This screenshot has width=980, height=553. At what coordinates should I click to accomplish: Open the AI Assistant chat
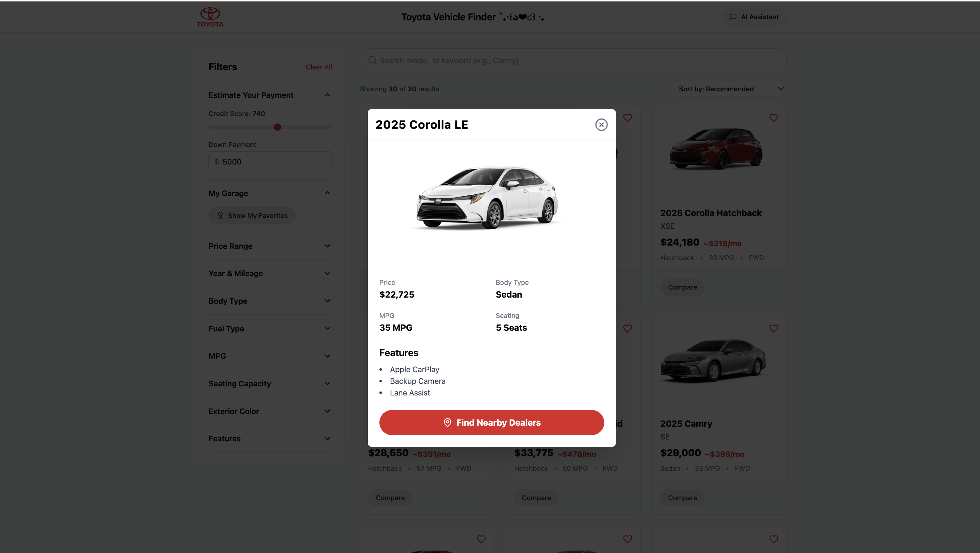click(x=754, y=17)
